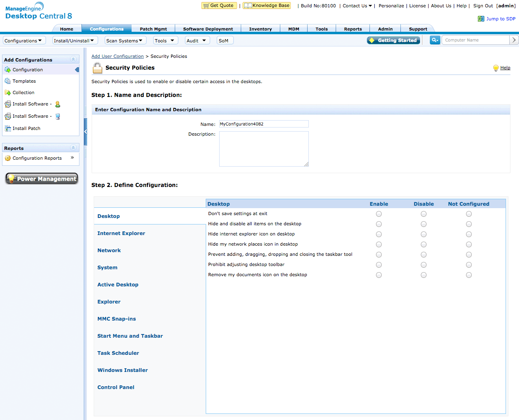Enable "Don't save settings at exit"

[x=379, y=214]
